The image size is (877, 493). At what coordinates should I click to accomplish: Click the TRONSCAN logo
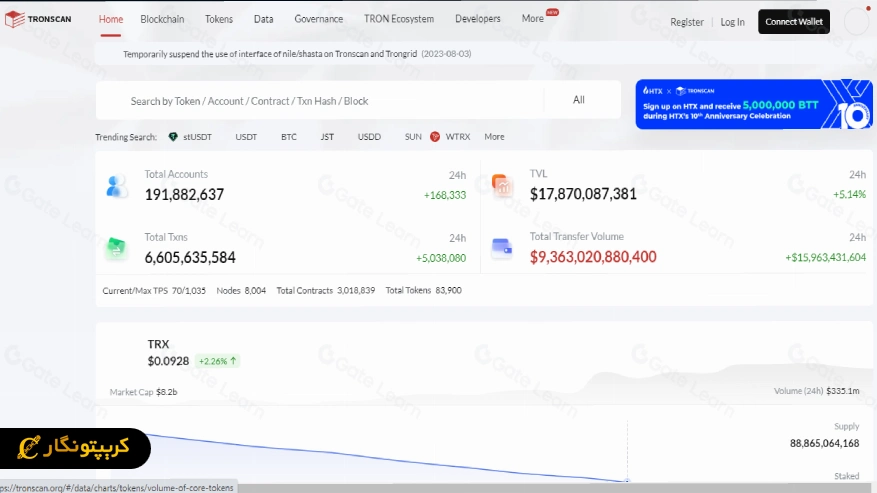coord(38,19)
